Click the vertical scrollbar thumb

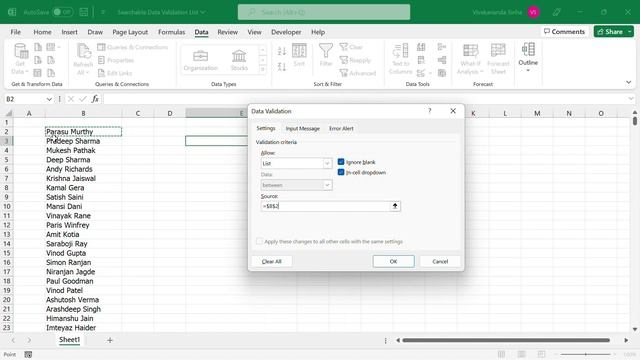click(635, 121)
